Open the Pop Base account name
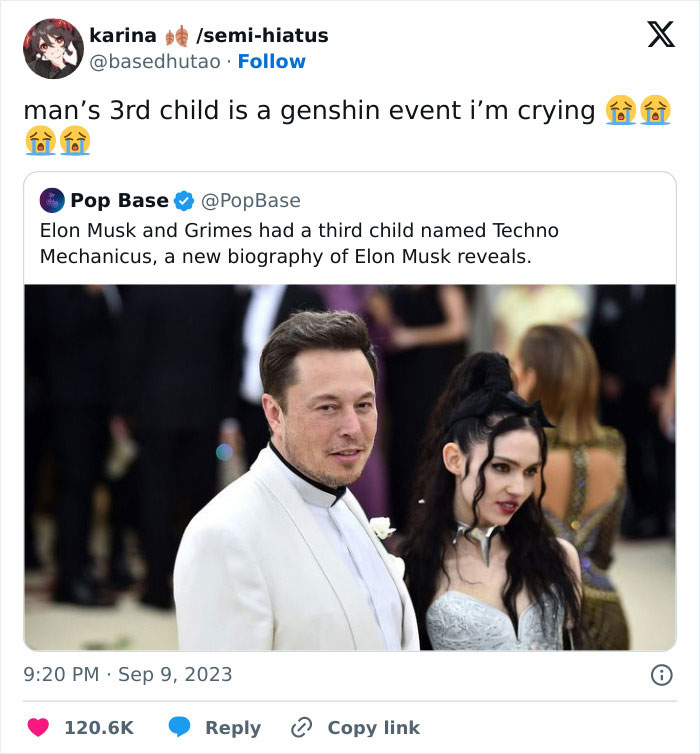This screenshot has width=700, height=754. (x=119, y=201)
